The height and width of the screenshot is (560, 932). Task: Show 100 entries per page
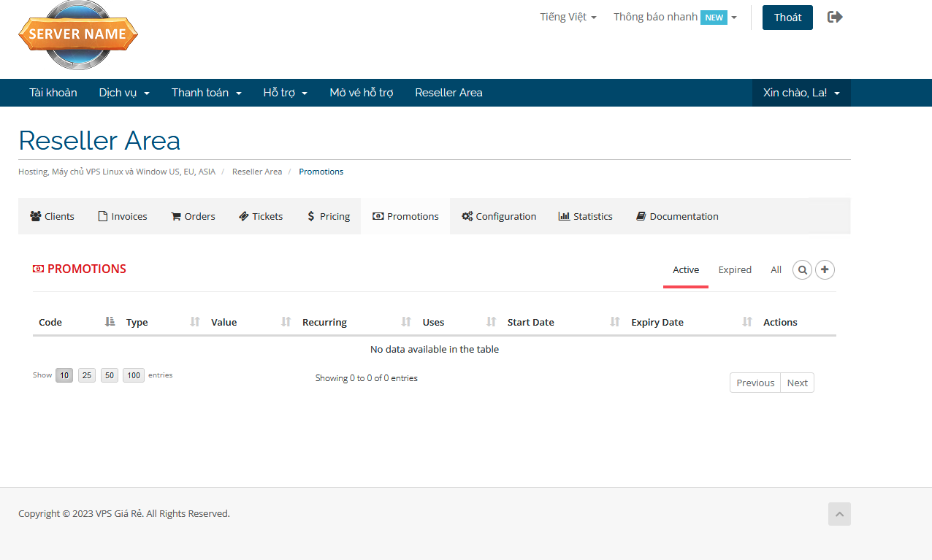(x=133, y=375)
